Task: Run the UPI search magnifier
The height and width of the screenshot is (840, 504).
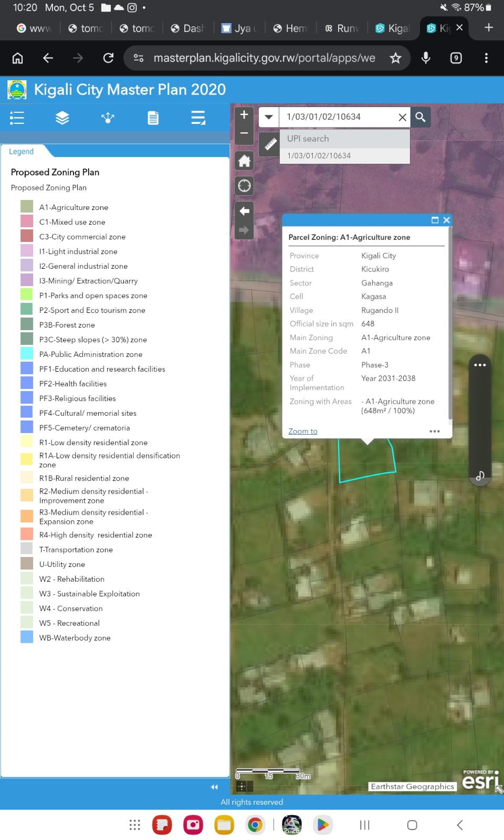Action: (x=421, y=117)
